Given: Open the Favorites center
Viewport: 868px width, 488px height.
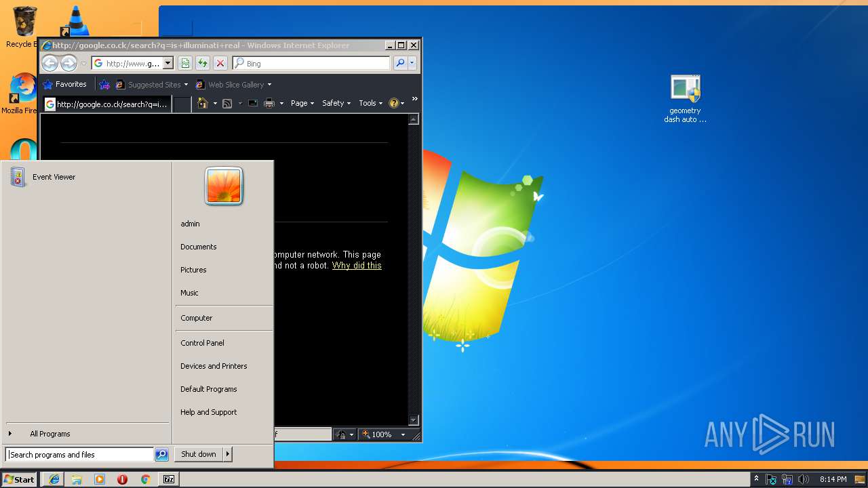Looking at the screenshot, I should (65, 85).
